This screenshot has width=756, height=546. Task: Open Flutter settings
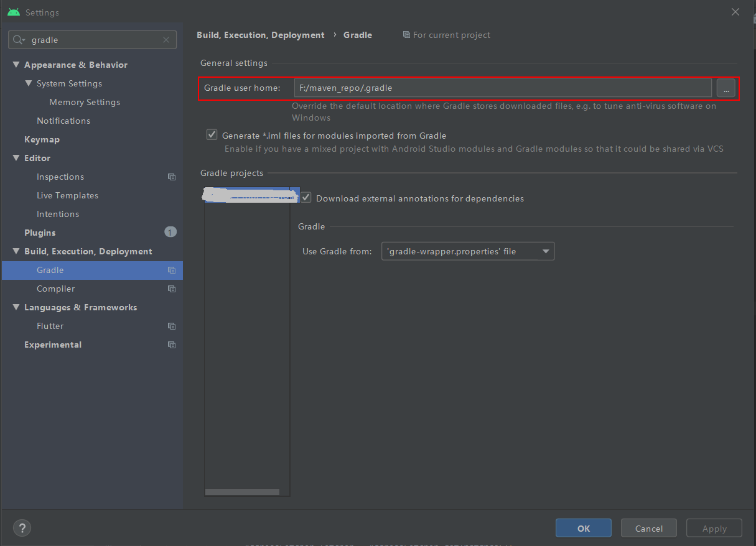pos(50,326)
